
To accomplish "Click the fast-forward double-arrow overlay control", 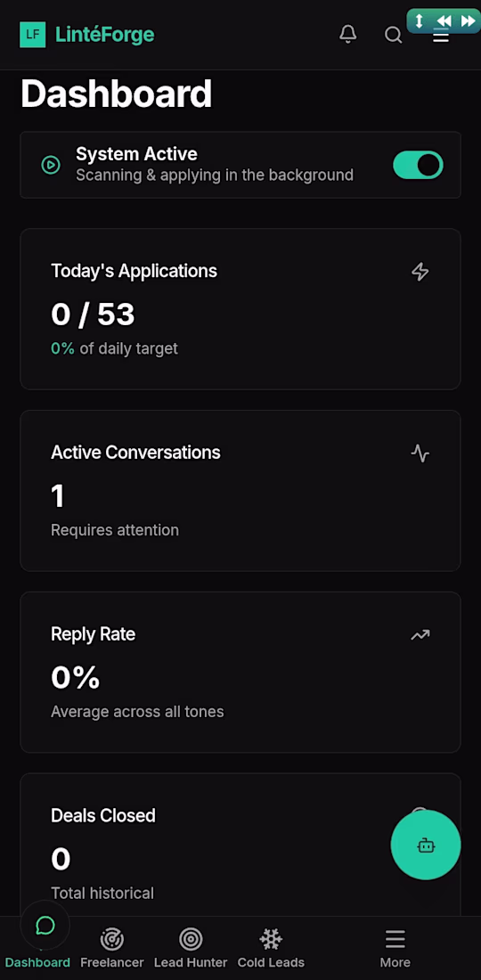I will 468,20.
